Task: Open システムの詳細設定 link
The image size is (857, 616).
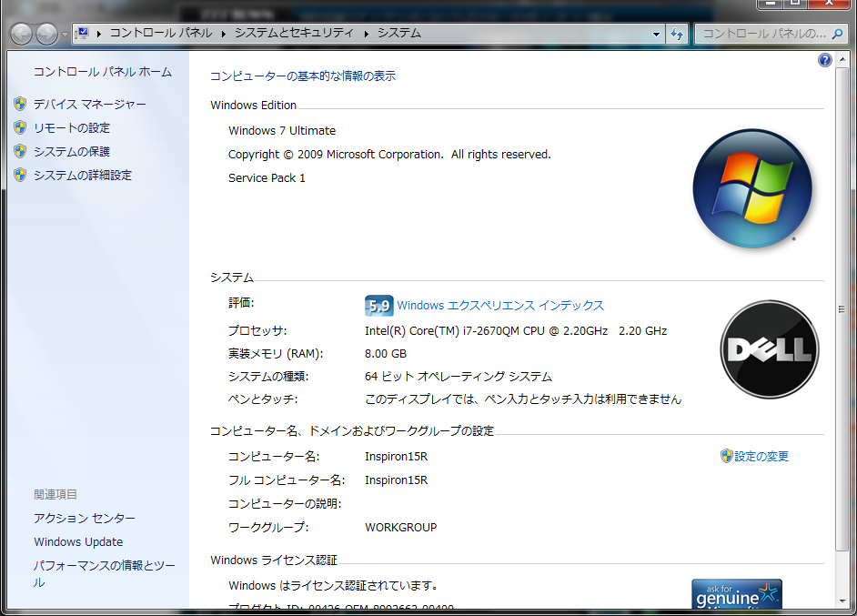Action: [83, 175]
